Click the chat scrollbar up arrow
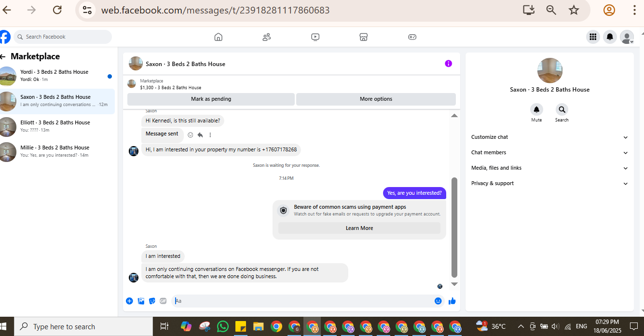The image size is (644, 336). (x=454, y=116)
